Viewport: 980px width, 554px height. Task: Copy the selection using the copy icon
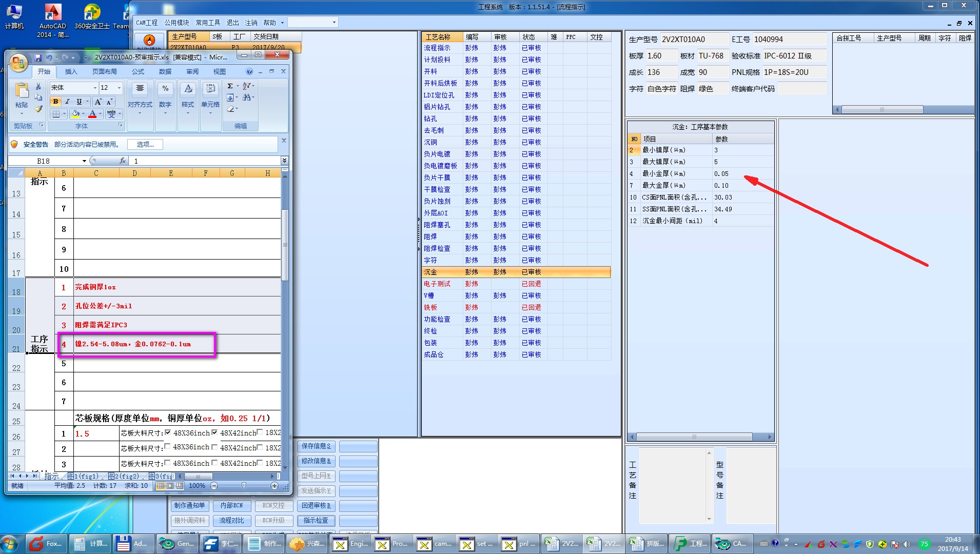click(38, 97)
